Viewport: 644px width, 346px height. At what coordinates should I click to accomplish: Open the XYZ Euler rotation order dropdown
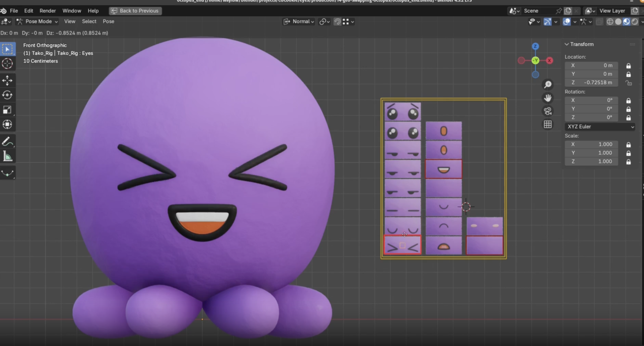[x=600, y=126]
